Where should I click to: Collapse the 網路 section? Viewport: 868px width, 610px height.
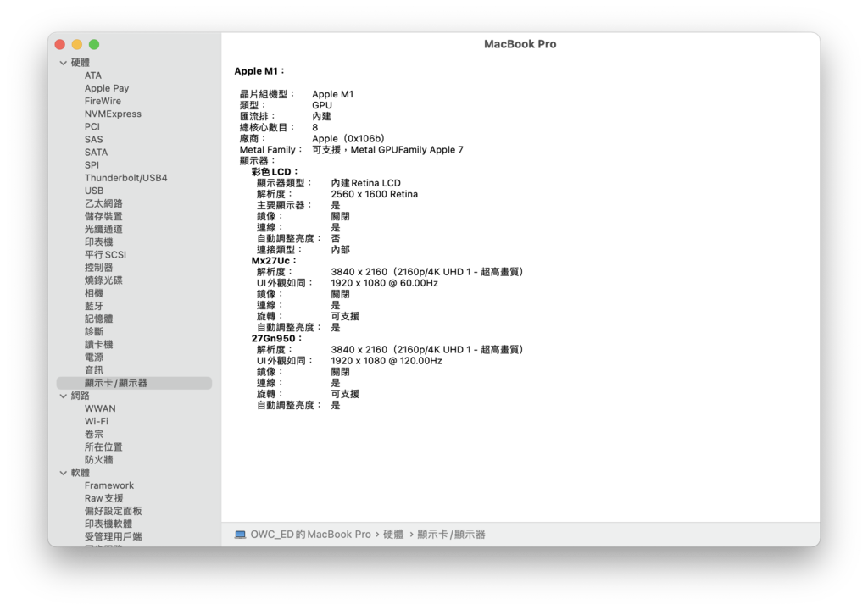[64, 396]
